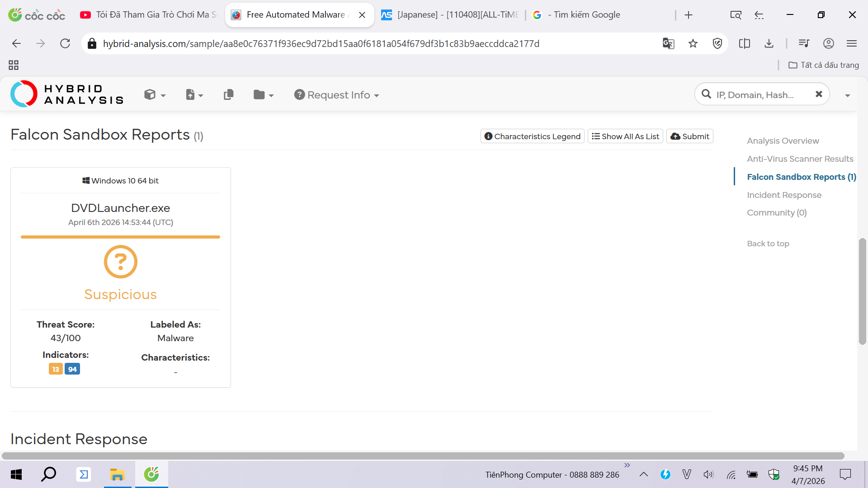
Task: Open the Windows Start menu
Action: [x=16, y=474]
